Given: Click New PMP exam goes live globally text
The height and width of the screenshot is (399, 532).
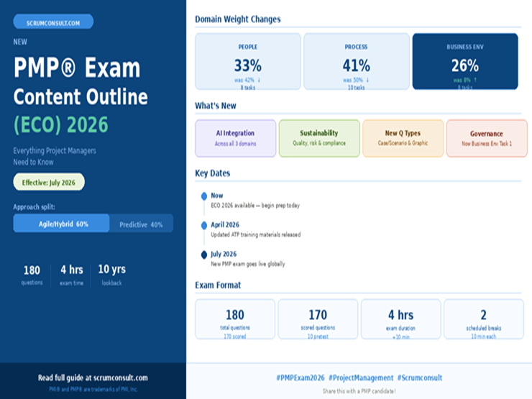Looking at the screenshot, I should [x=248, y=264].
